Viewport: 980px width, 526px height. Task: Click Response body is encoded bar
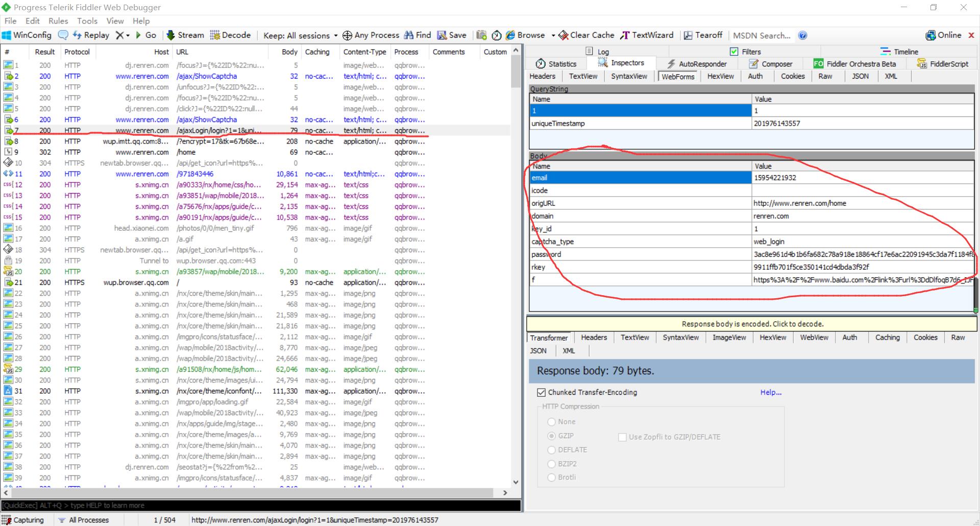click(752, 324)
